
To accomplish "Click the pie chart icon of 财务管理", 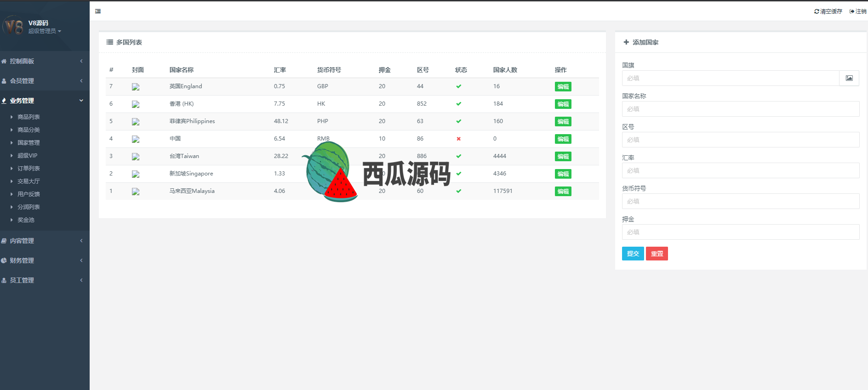I will tap(4, 260).
